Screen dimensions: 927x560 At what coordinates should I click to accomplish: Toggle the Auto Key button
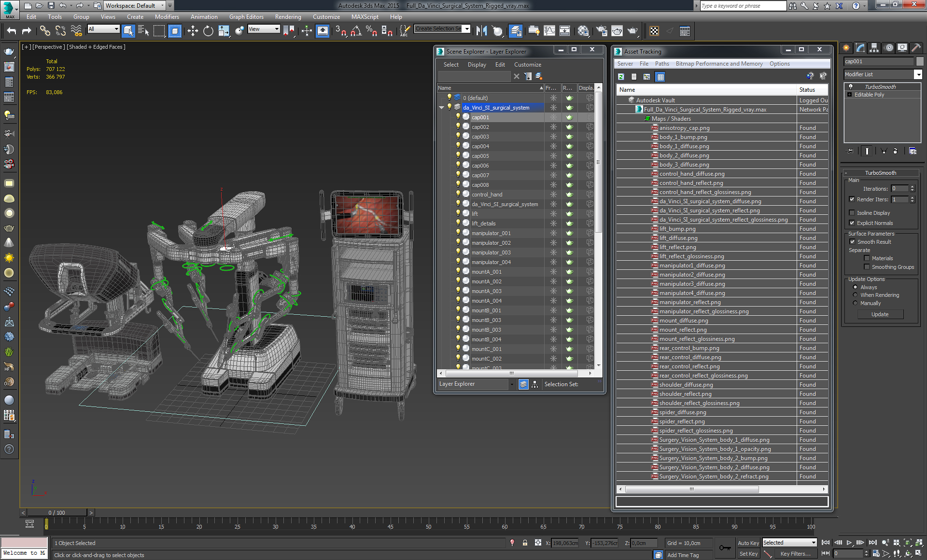748,543
